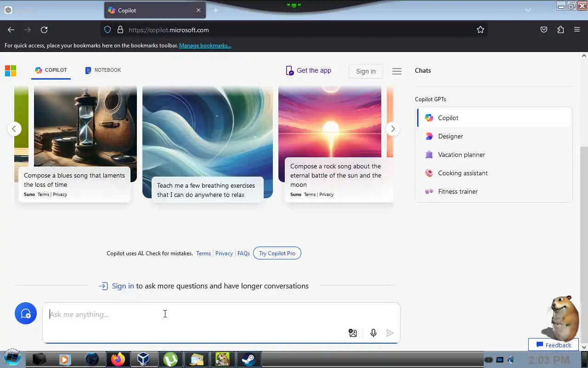Open Terms link on rock song card
Viewport: 588px width, 368px height.
(x=310, y=195)
